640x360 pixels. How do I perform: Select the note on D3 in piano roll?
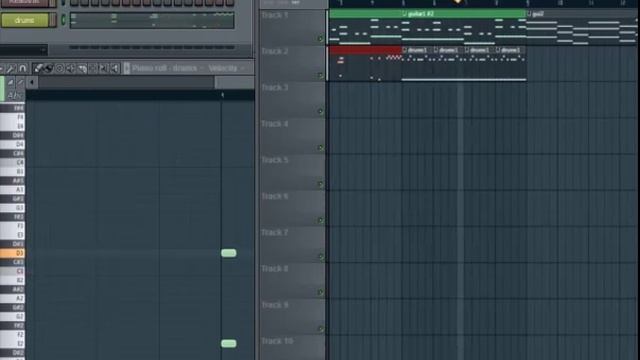pyautogui.click(x=229, y=253)
